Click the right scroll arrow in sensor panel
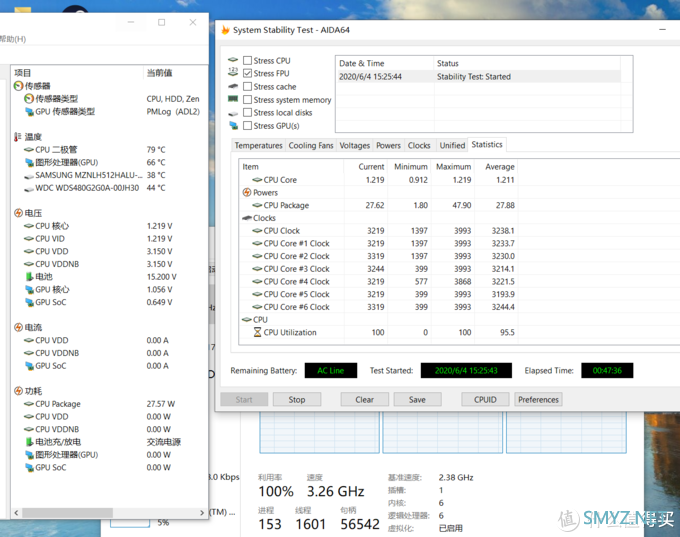Image resolution: width=680 pixels, height=537 pixels. (x=202, y=513)
